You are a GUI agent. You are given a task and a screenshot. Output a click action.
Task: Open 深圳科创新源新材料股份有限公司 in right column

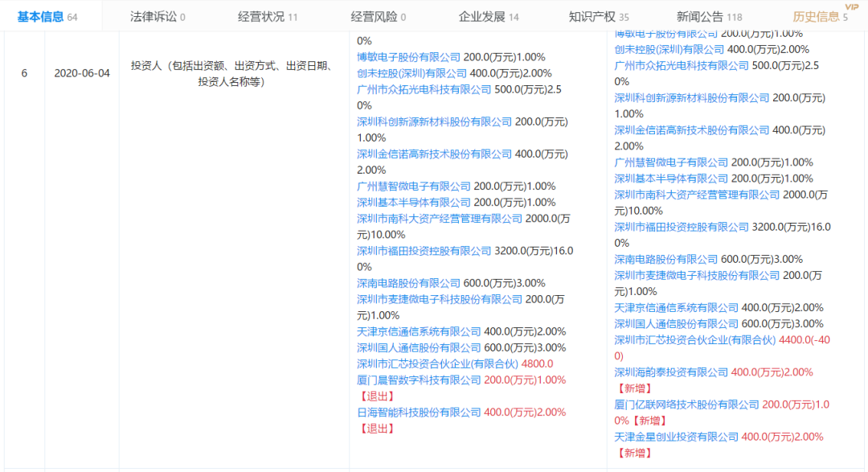(692, 97)
